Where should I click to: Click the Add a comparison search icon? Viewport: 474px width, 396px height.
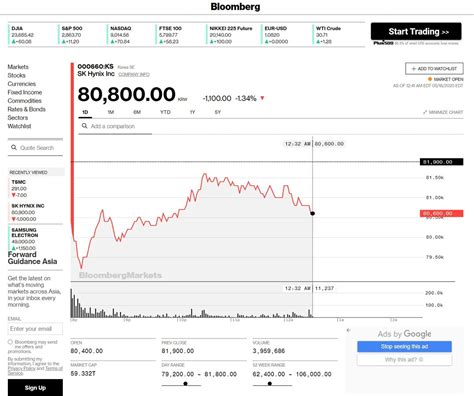pyautogui.click(x=84, y=126)
